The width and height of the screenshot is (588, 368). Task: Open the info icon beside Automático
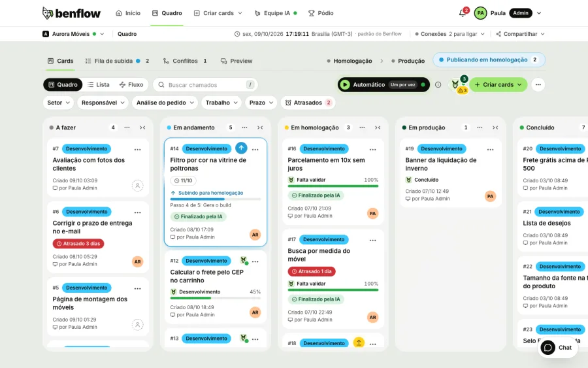click(438, 85)
